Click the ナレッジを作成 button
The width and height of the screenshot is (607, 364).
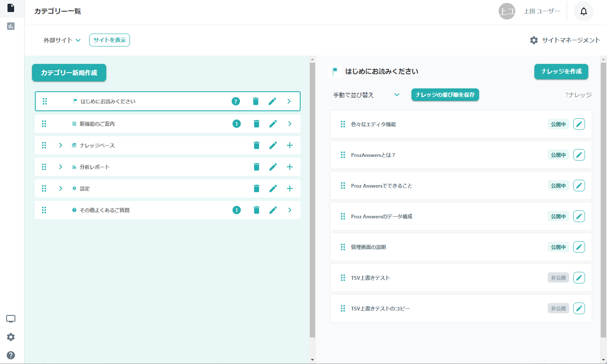pyautogui.click(x=561, y=71)
